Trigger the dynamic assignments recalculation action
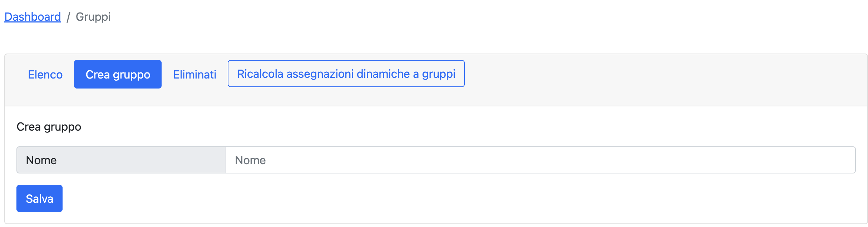The width and height of the screenshot is (868, 227). tap(346, 74)
